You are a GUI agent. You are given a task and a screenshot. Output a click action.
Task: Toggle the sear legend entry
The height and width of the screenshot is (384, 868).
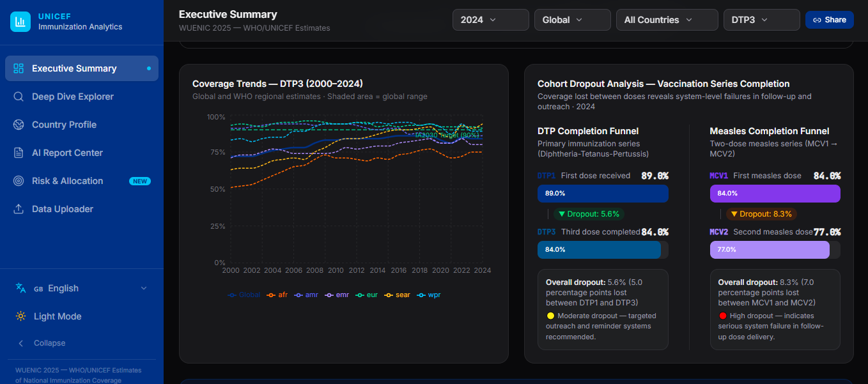[397, 295]
